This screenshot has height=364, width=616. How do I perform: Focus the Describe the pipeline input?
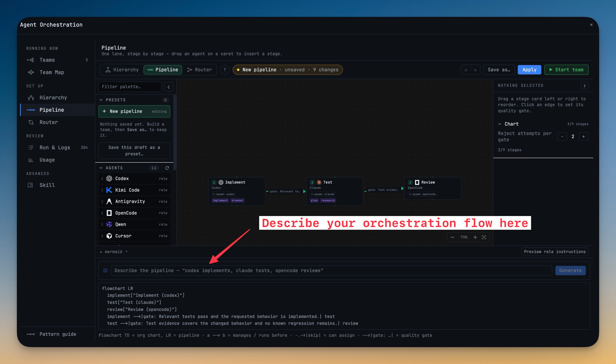(x=331, y=270)
